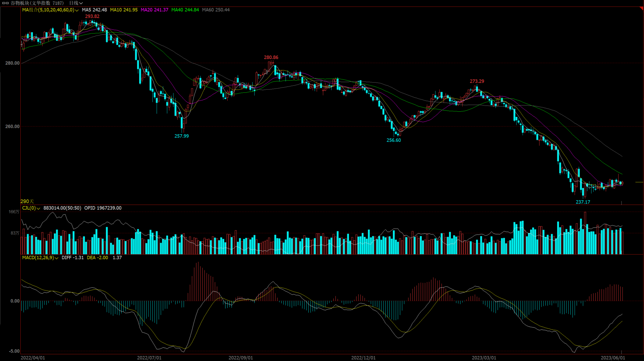Screen dimensions: 644x361
Task: Click the 2023/06/01 date on time axis
Action: [613, 357]
